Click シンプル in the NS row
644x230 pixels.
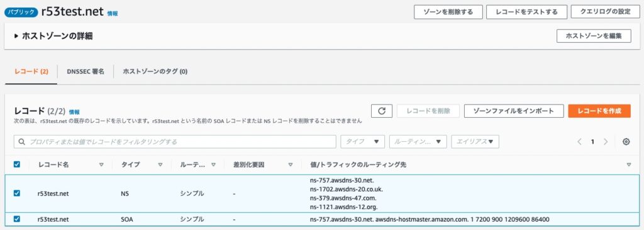[192, 193]
